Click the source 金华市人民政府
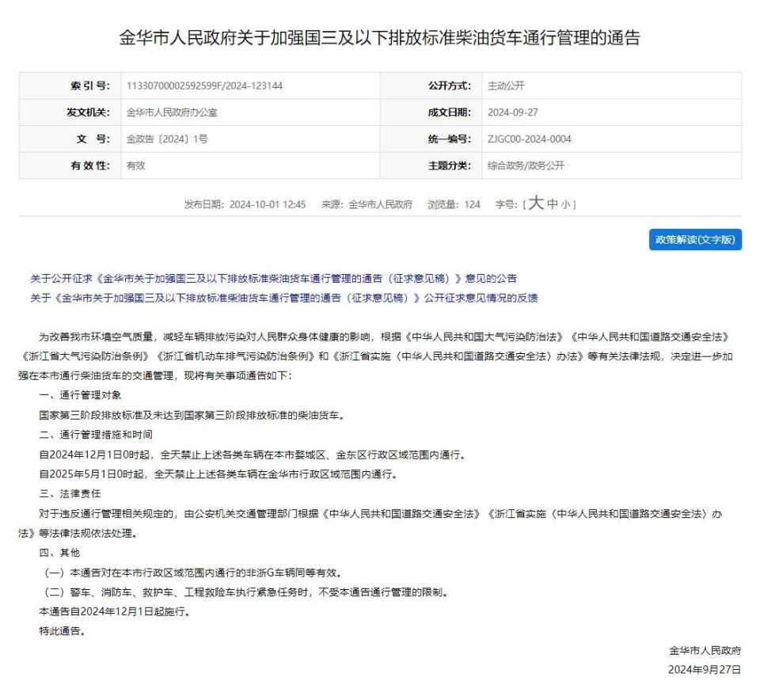This screenshot has width=760, height=700. pos(380,204)
